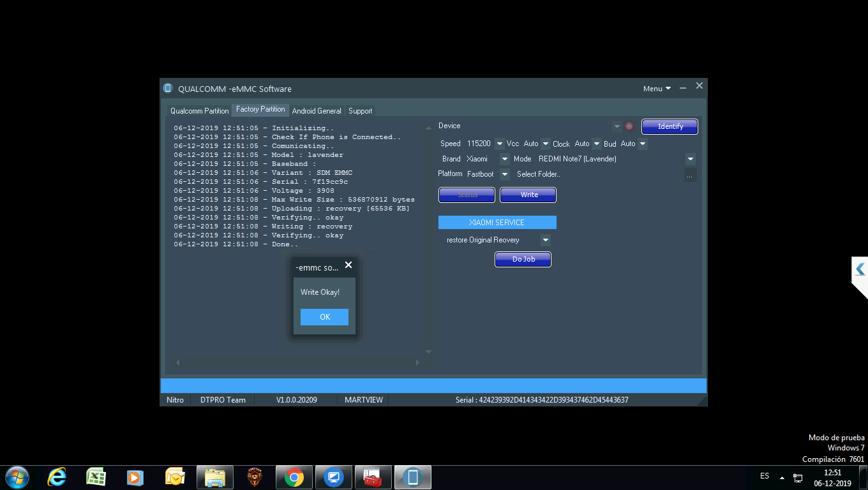Click the QUALCOMM eMMC app icon in title bar
The image size is (868, 490).
tap(168, 88)
